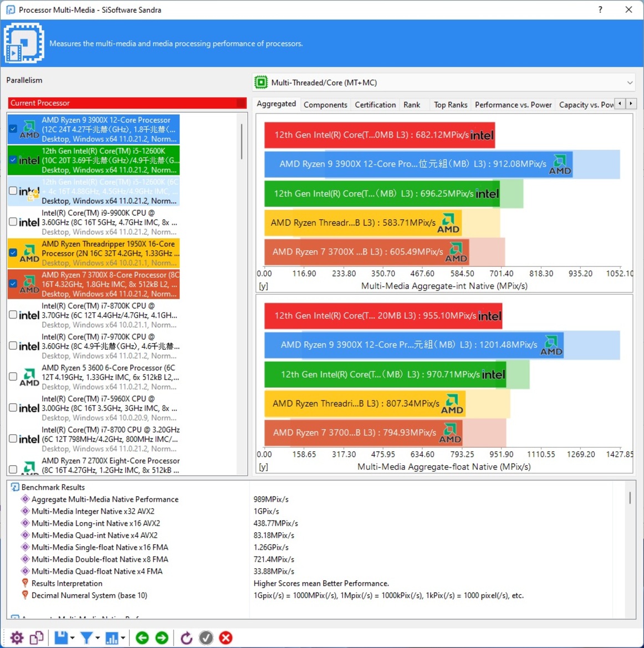The width and height of the screenshot is (644, 648).
Task: Check the Intel Core i7-5960X checkbox
Action: pyautogui.click(x=13, y=408)
